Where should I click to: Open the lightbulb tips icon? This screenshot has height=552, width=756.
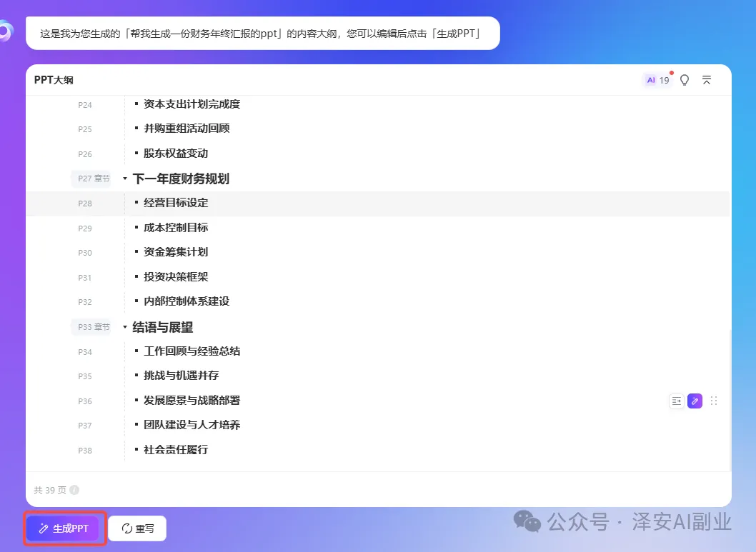684,80
